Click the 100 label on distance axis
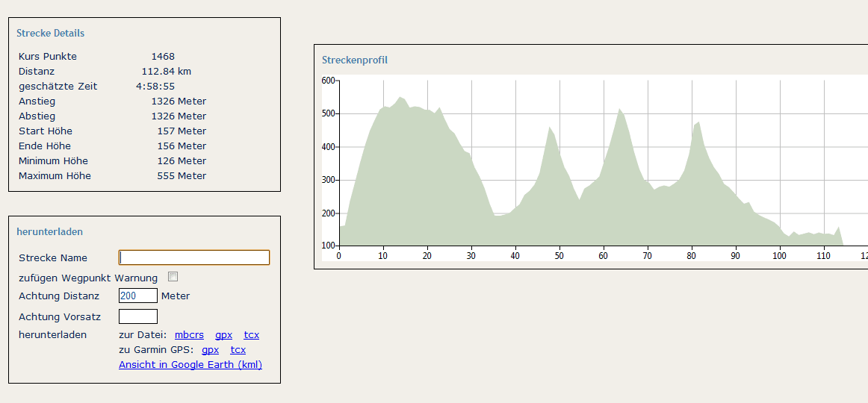This screenshot has height=403, width=868. coord(780,255)
